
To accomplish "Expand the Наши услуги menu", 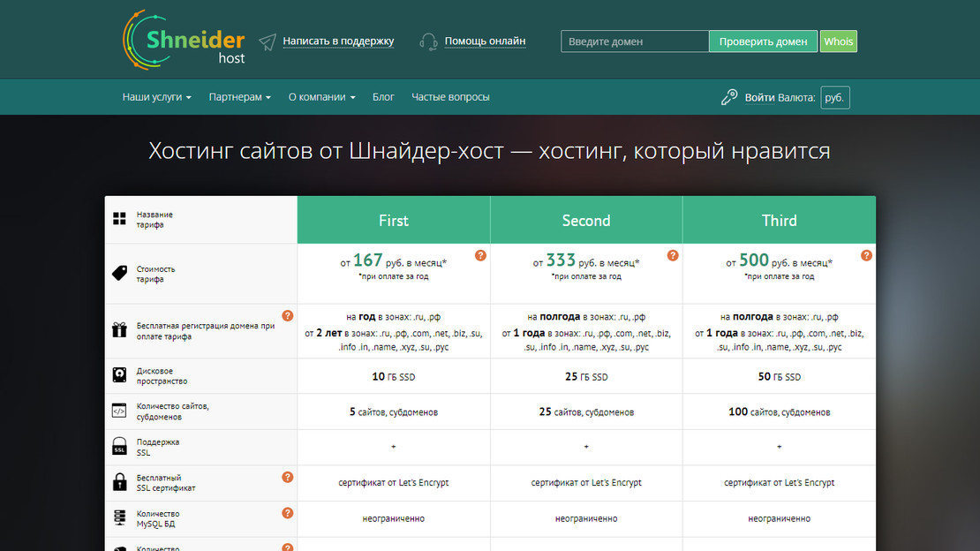I will 157,97.
